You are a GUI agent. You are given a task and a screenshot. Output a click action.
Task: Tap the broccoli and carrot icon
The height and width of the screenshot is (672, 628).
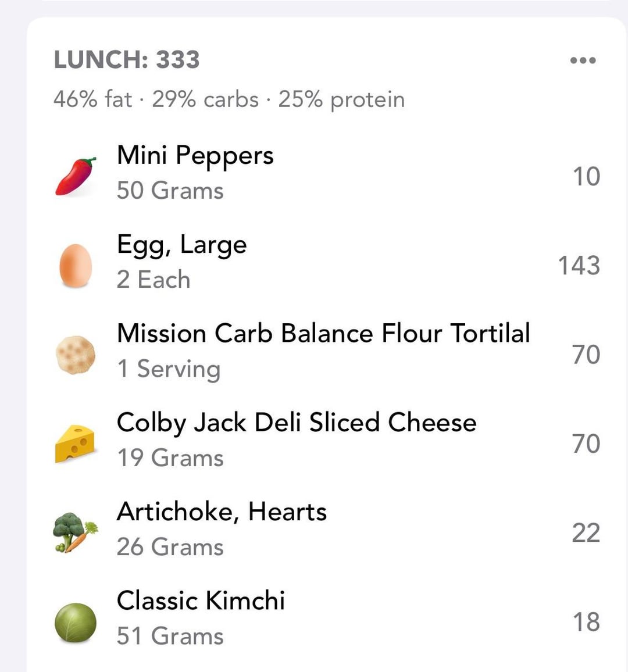76,532
